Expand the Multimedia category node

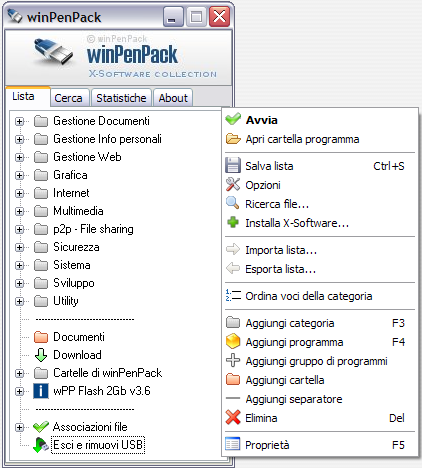click(19, 211)
